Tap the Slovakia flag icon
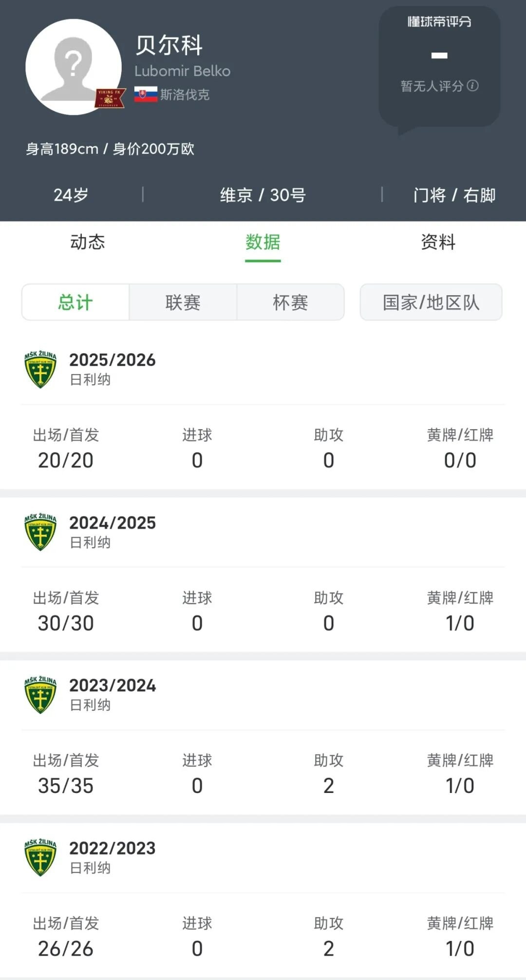The height and width of the screenshot is (980, 526). (146, 94)
